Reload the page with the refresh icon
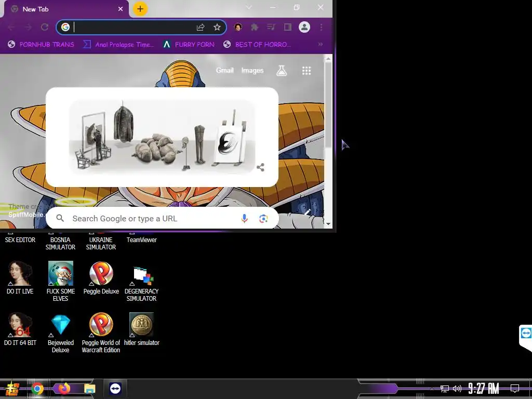Viewport: 532px width, 399px height. (x=45, y=27)
